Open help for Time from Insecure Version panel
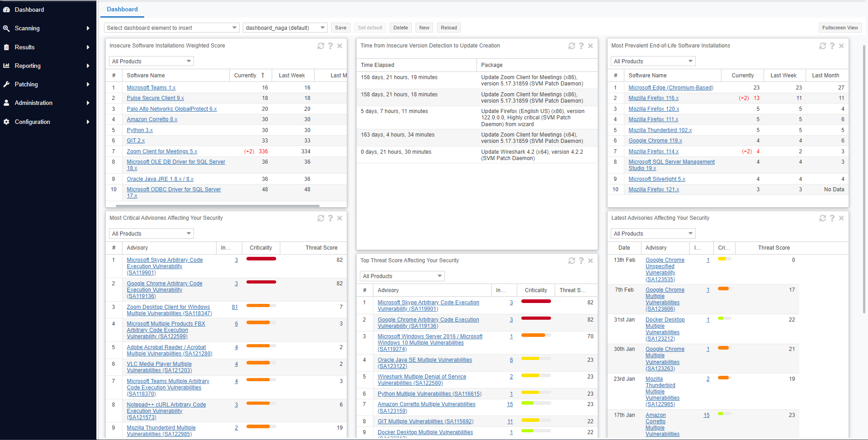The height and width of the screenshot is (440, 868). click(581, 46)
